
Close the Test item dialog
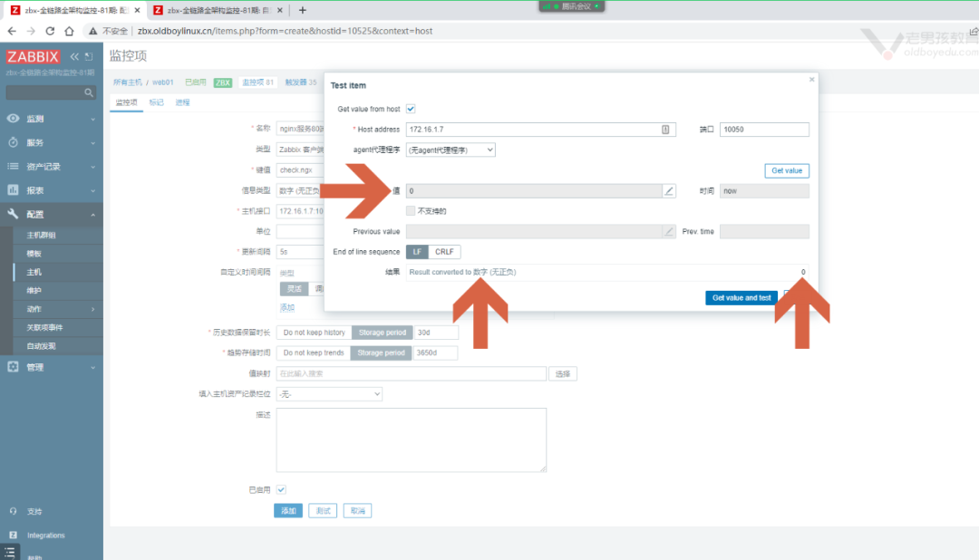811,79
